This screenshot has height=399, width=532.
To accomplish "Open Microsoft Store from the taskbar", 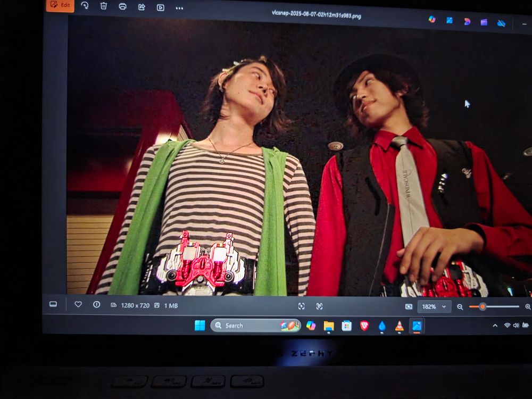I will (346, 326).
